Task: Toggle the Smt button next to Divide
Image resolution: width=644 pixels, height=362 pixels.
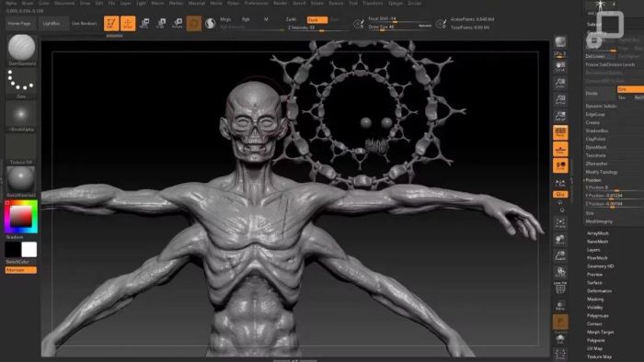Action: [x=630, y=89]
